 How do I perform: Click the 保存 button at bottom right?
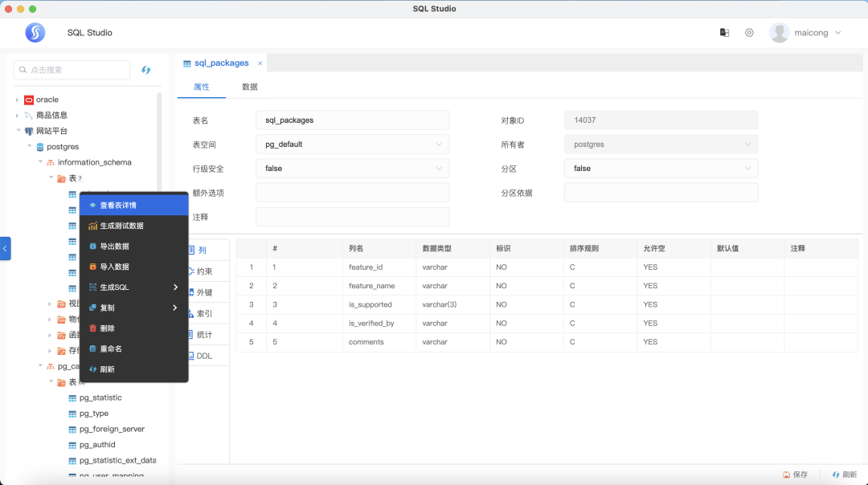coord(795,475)
